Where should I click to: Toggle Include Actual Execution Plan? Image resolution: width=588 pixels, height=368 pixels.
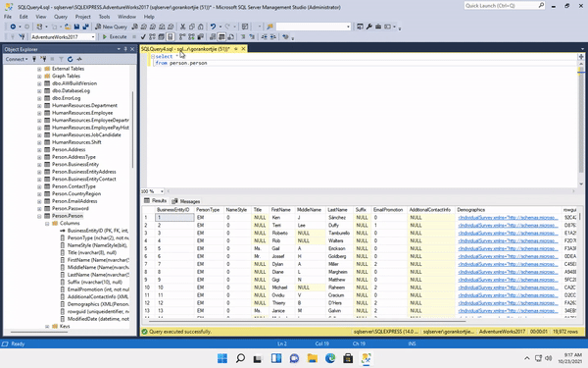tap(182, 37)
